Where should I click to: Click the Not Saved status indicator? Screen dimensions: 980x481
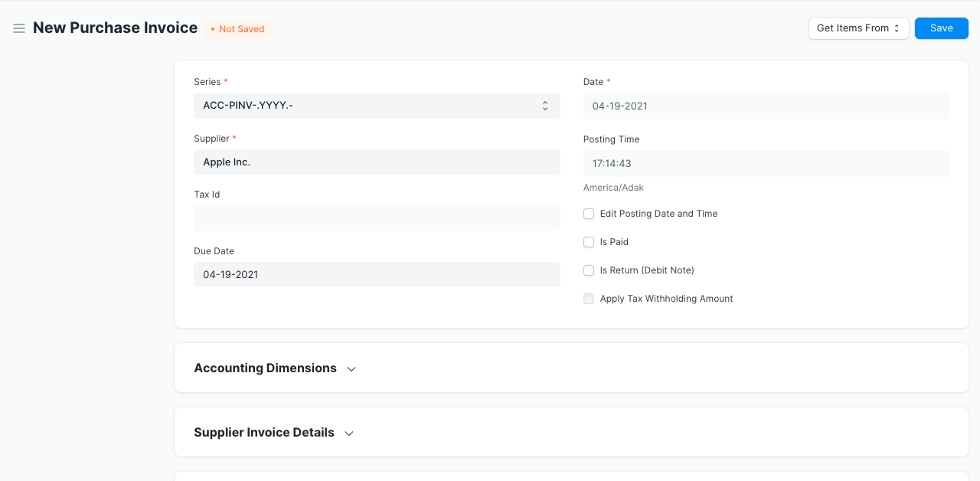pyautogui.click(x=237, y=28)
